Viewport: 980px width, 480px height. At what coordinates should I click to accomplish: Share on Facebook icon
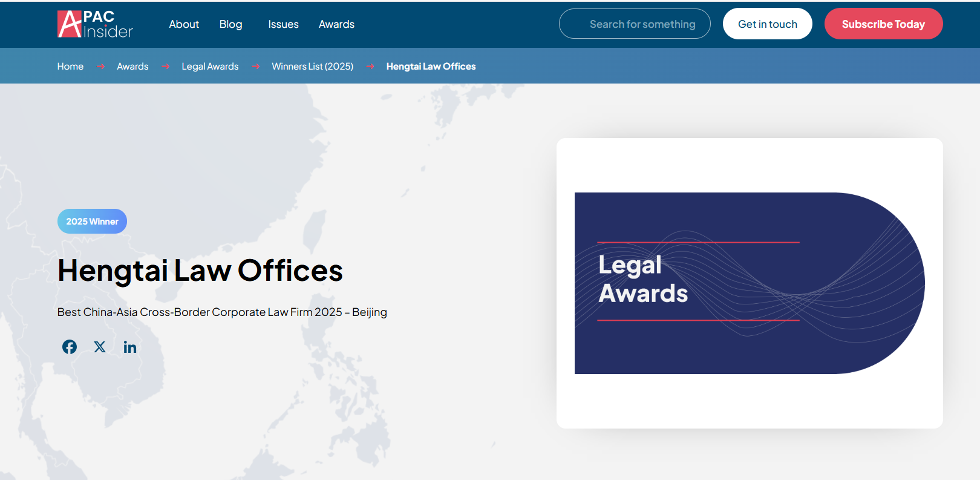point(70,347)
